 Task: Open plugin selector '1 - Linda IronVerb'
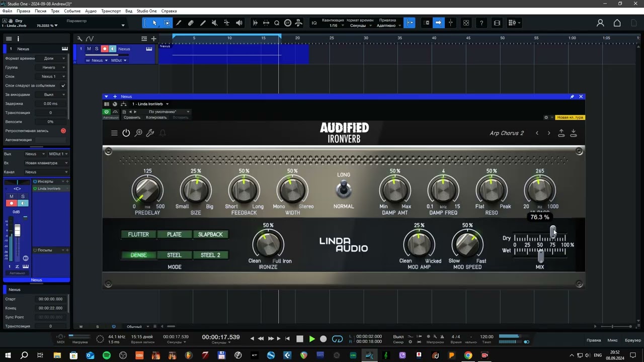150,104
